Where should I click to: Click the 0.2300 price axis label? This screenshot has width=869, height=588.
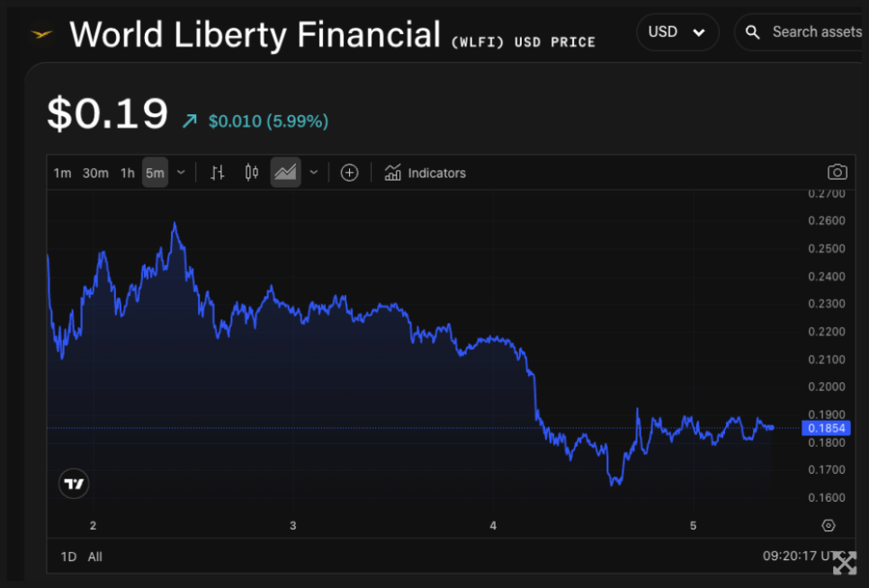pyautogui.click(x=827, y=303)
